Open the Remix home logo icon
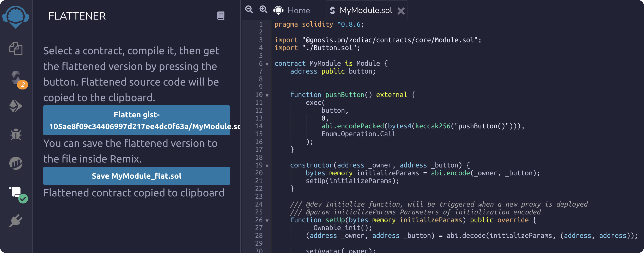This screenshot has width=644, height=253. pyautogui.click(x=16, y=17)
